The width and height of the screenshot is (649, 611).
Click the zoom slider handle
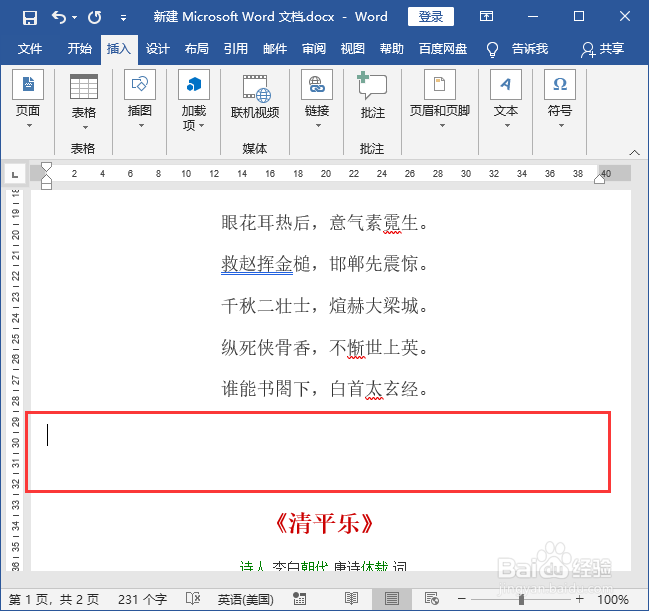(x=521, y=599)
